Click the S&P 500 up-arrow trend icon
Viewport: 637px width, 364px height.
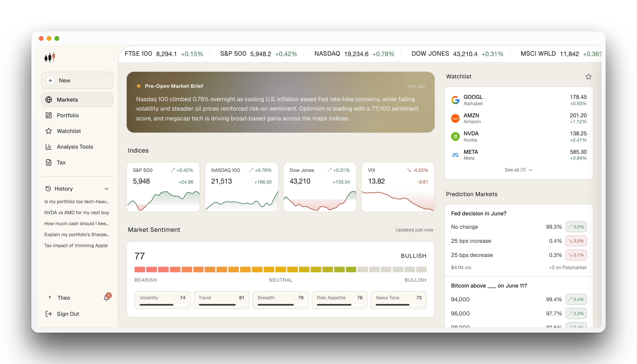pyautogui.click(x=173, y=170)
